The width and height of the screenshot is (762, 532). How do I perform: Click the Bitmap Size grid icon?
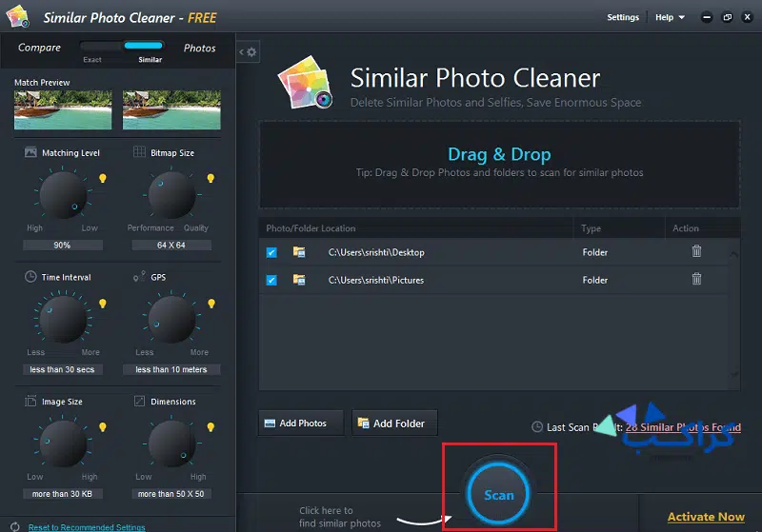139,152
